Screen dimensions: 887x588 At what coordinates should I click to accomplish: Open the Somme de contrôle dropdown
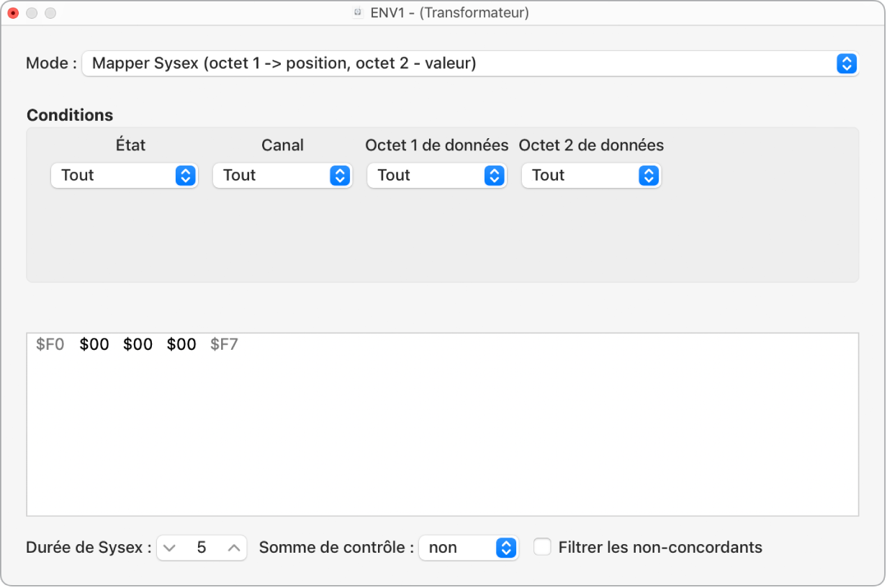[469, 548]
